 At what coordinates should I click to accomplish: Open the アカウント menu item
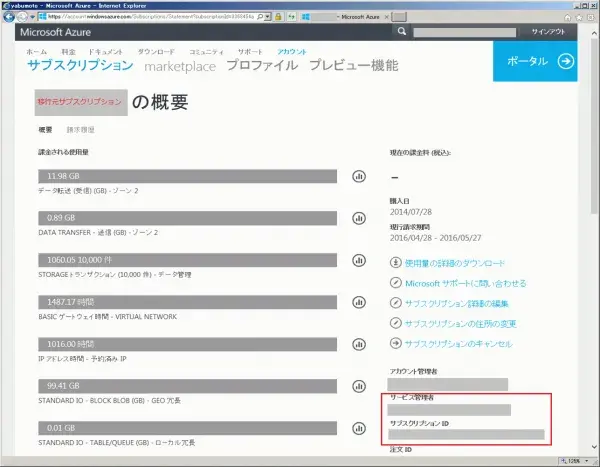pos(292,52)
